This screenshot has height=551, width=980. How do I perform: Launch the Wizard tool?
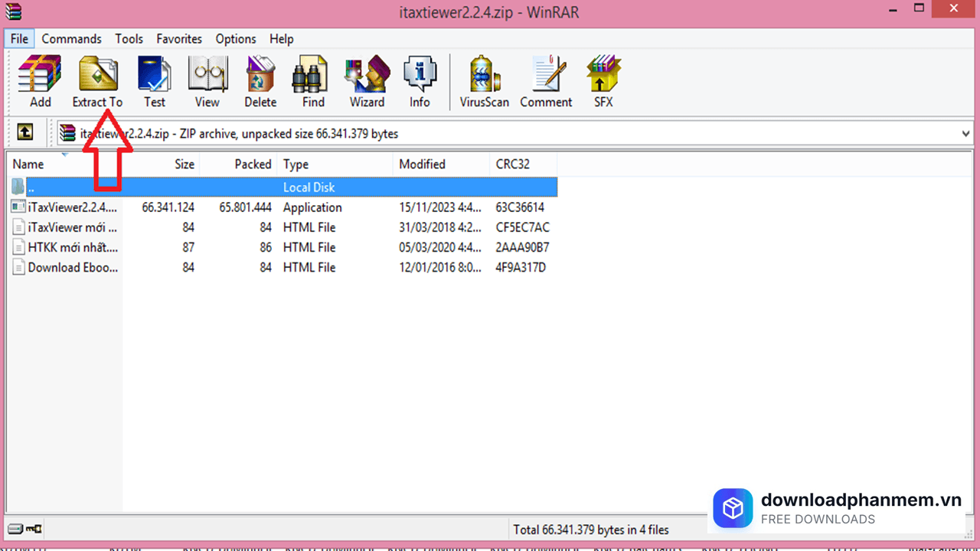366,77
